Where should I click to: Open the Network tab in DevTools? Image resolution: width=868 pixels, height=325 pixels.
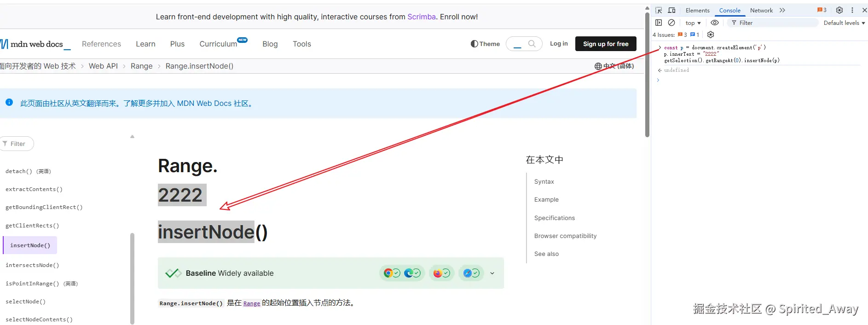[761, 10]
